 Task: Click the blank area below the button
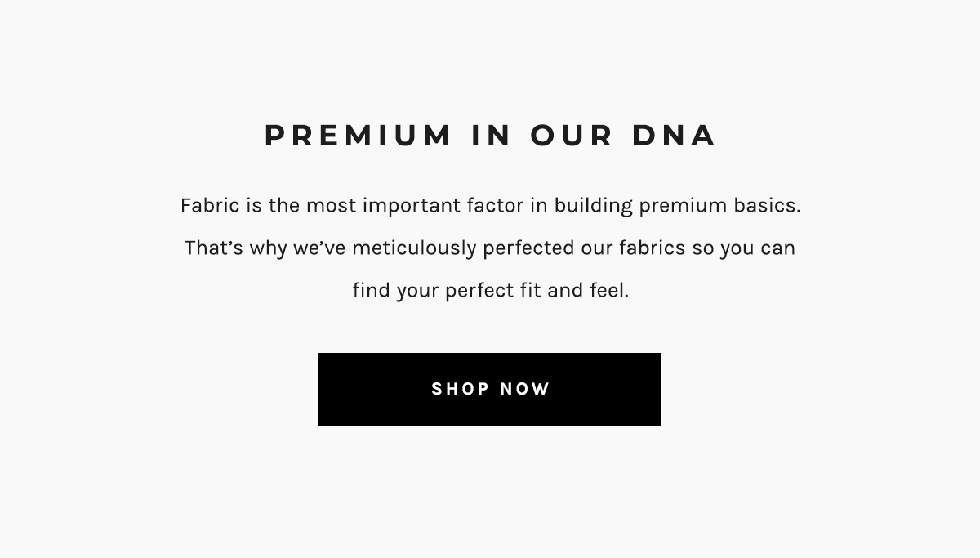click(490, 490)
